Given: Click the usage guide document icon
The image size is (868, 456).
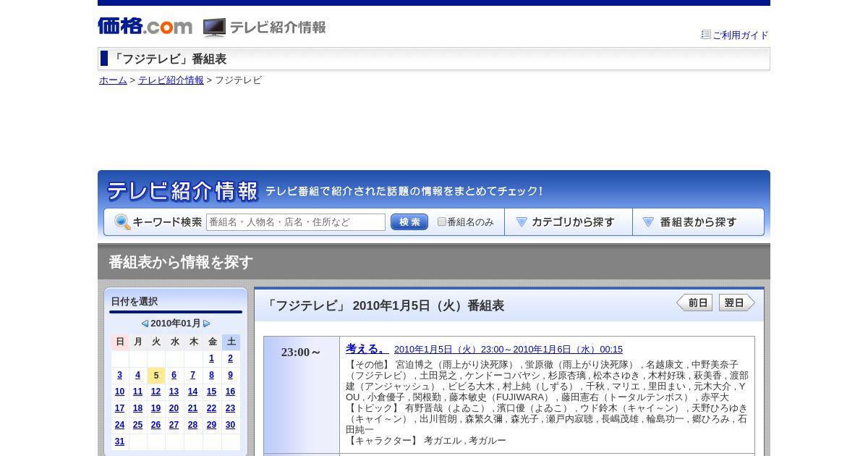Looking at the screenshot, I should point(706,34).
